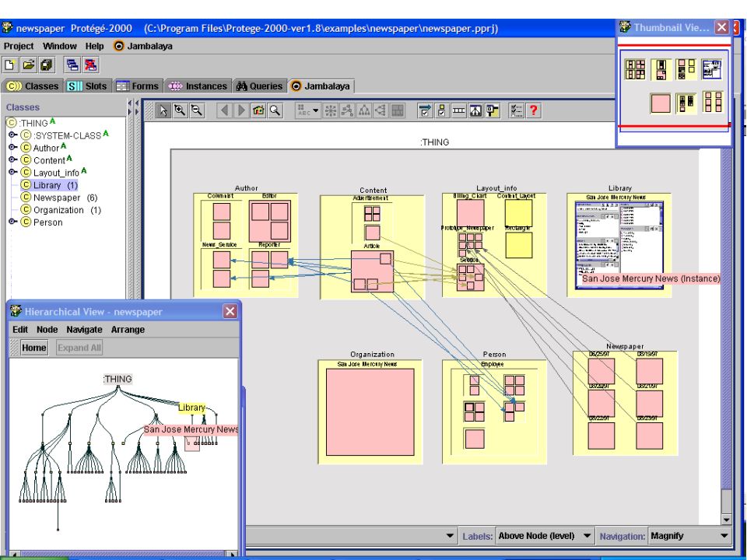Open the Jambalaya menu in the menu bar
The image size is (747, 560).
coord(143,46)
